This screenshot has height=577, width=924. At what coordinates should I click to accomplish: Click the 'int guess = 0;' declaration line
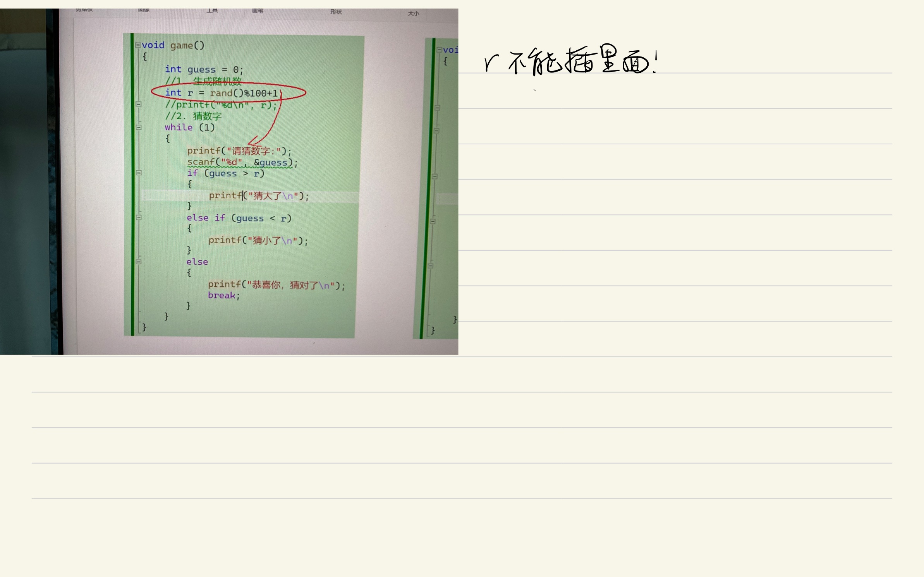204,70
